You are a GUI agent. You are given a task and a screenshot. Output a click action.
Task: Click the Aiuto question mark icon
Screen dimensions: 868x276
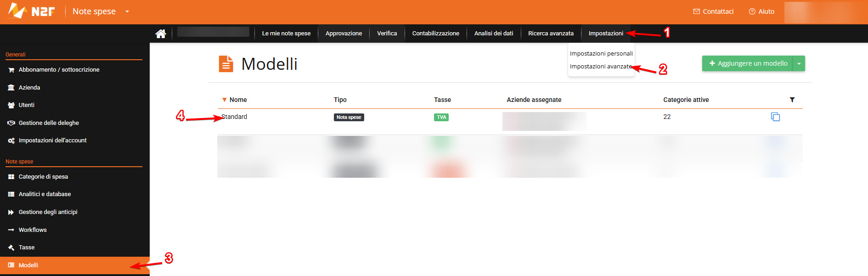[752, 11]
